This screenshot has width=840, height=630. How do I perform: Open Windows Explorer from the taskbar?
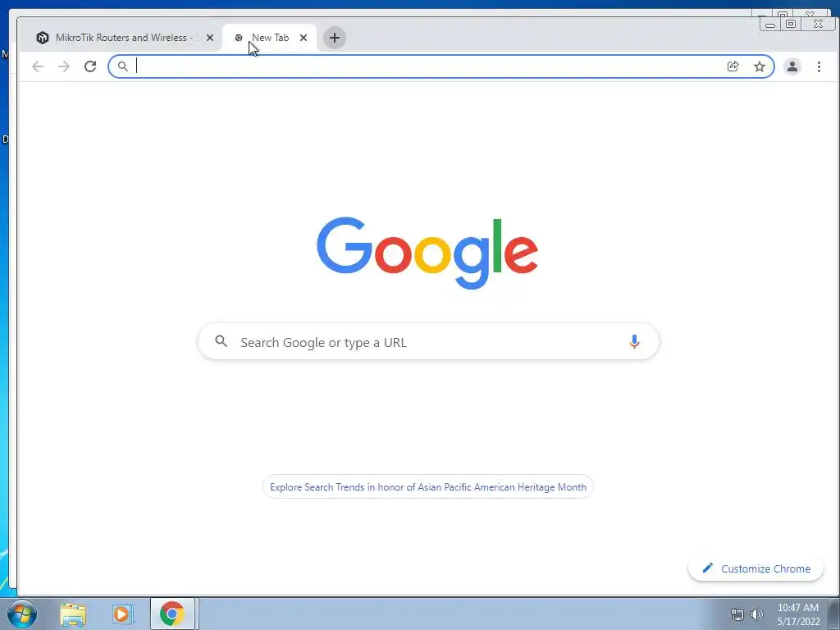(73, 614)
